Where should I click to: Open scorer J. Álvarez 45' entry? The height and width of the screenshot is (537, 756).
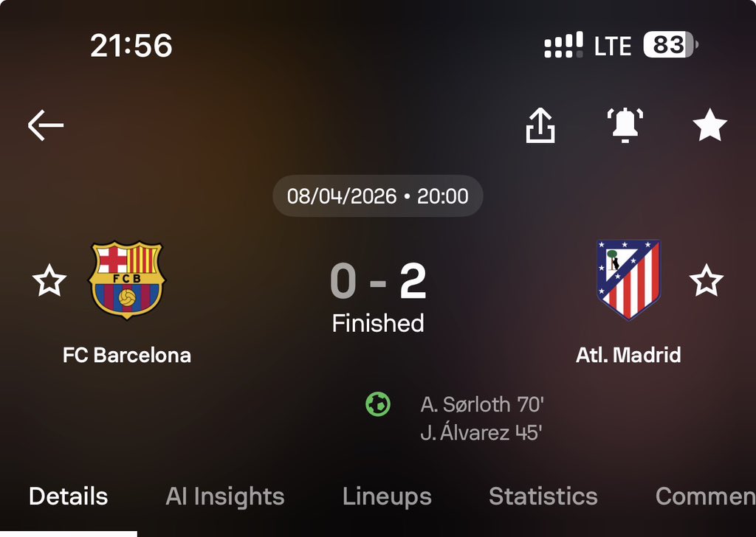(x=481, y=432)
